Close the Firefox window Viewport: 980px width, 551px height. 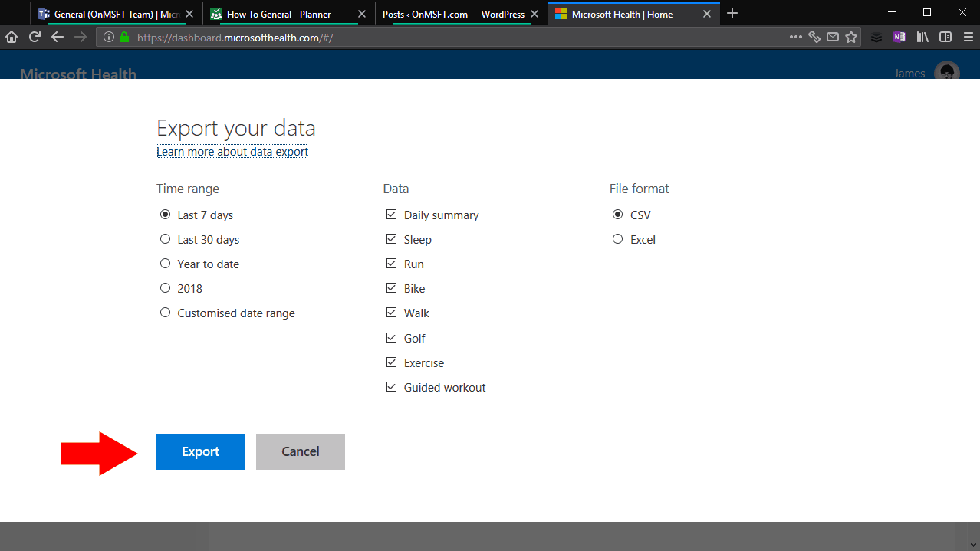(x=962, y=12)
